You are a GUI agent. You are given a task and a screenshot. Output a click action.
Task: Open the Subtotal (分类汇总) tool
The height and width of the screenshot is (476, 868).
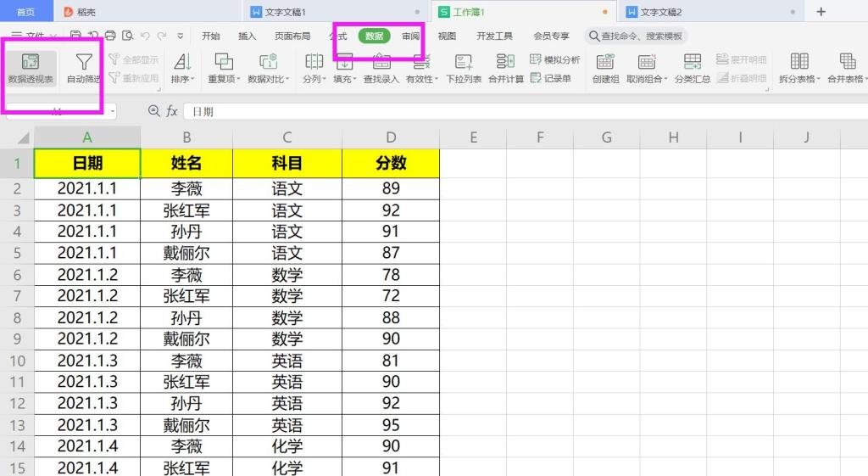[693, 68]
